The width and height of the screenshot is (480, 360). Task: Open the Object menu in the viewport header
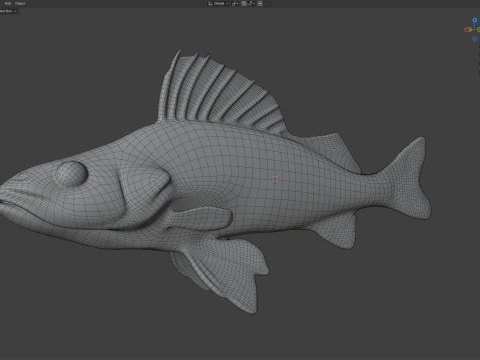coord(20,3)
